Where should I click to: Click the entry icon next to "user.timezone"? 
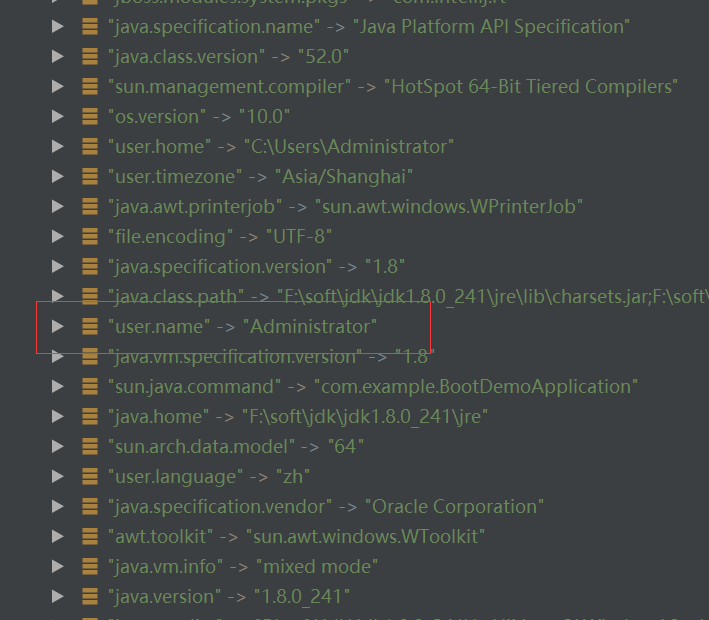pyautogui.click(x=89, y=177)
